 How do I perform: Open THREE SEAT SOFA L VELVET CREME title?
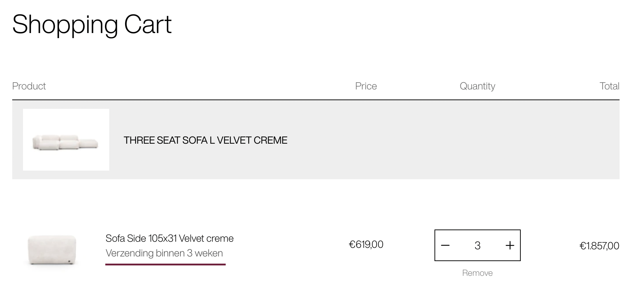click(x=206, y=140)
